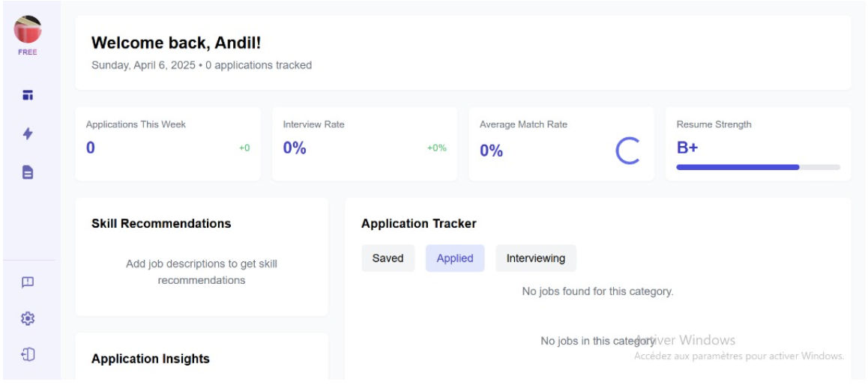Open the document page sidebar icon
This screenshot has height=385, width=868.
coord(28,172)
